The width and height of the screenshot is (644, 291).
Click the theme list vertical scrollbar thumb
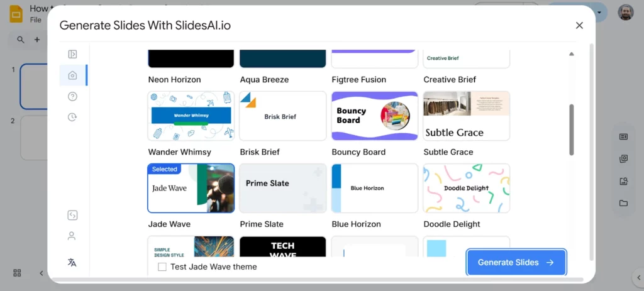coord(572,129)
